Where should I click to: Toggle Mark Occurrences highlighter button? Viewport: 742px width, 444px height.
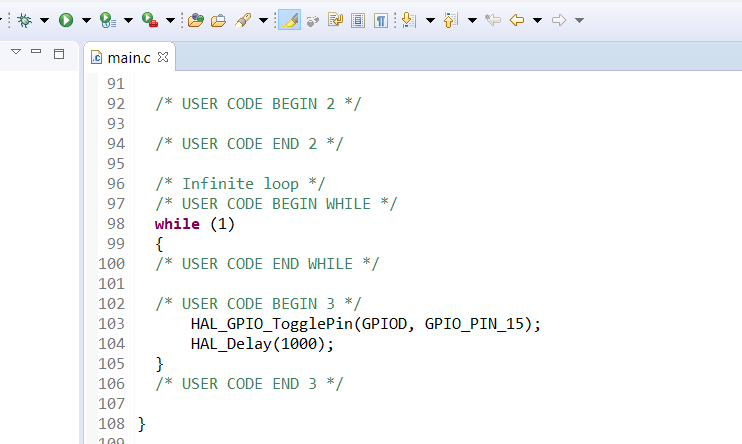pos(290,19)
